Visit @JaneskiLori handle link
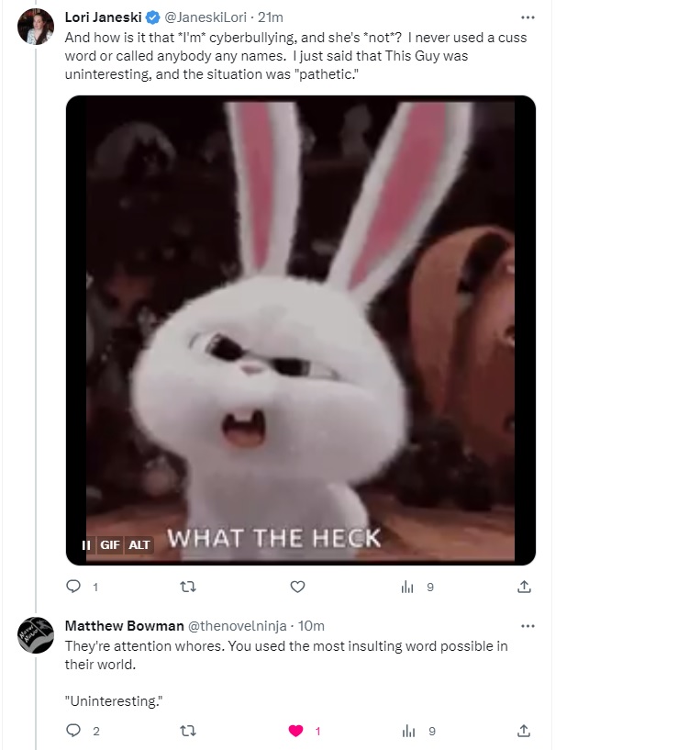Viewport: 700px width, 750px height. (x=206, y=17)
